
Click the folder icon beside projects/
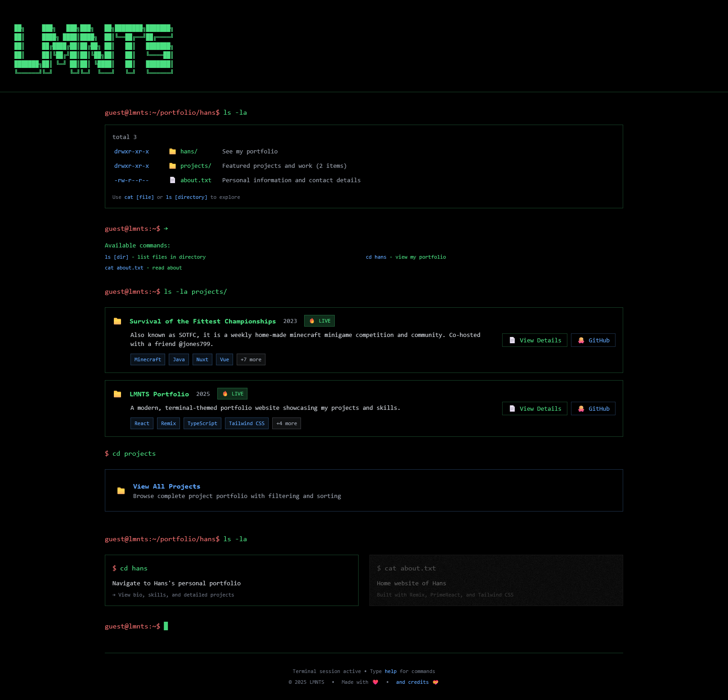point(172,166)
